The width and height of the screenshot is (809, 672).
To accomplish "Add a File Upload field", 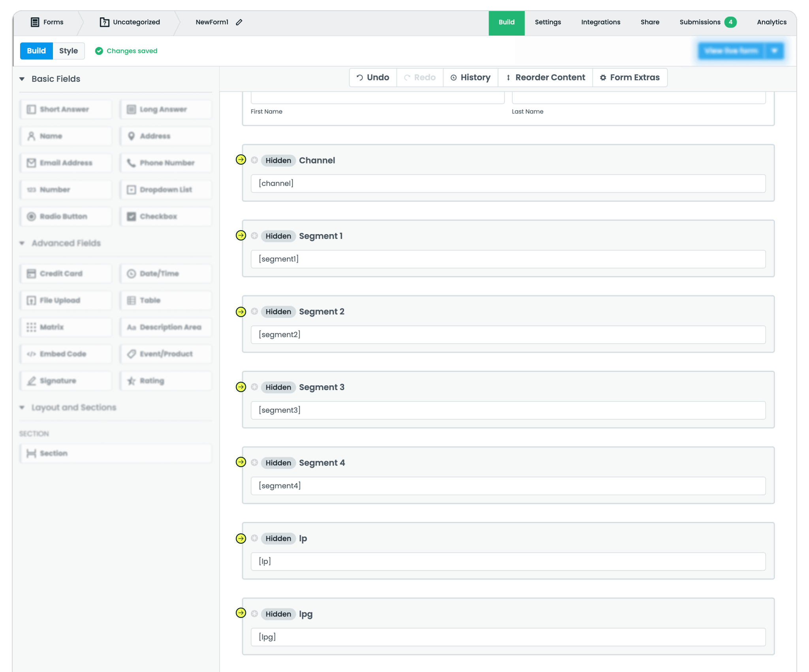I will click(66, 300).
